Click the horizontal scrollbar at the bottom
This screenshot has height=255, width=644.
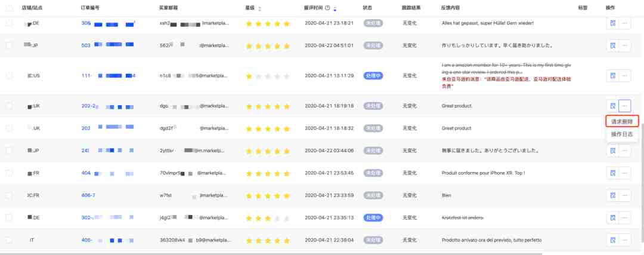tap(271, 253)
